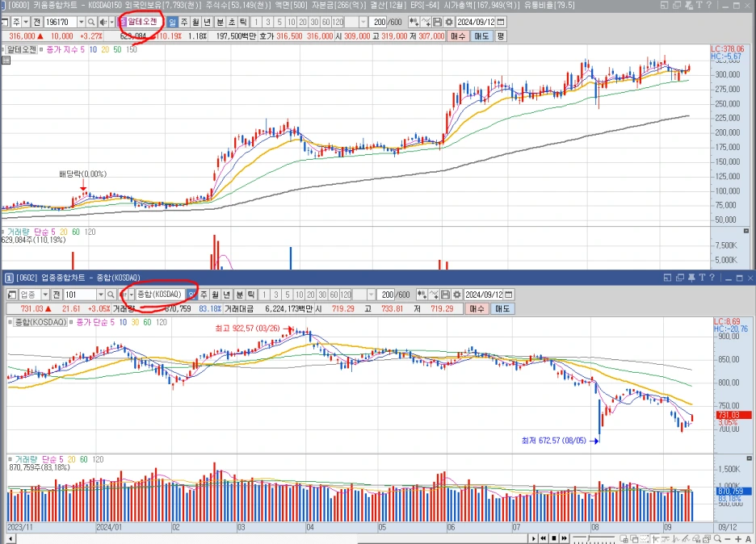Zoom with the bottom-bar magnifier icon
This screenshot has height=544, width=756.
coord(717,538)
